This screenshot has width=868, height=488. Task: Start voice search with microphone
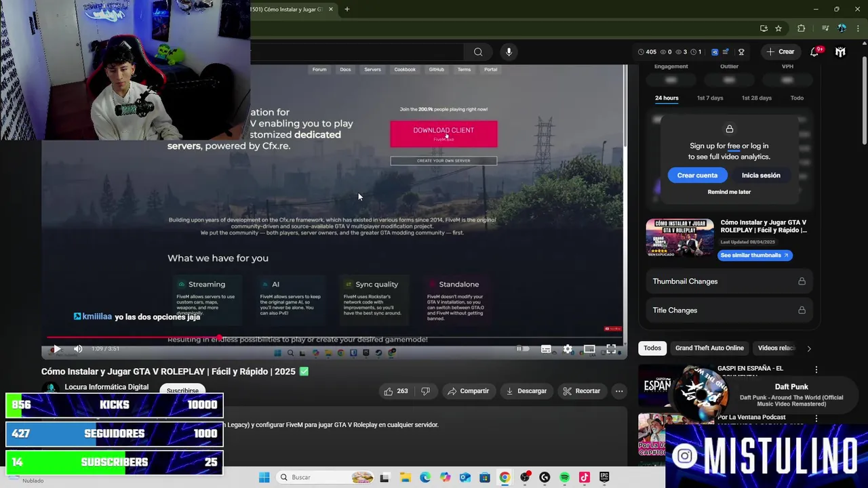tap(509, 52)
